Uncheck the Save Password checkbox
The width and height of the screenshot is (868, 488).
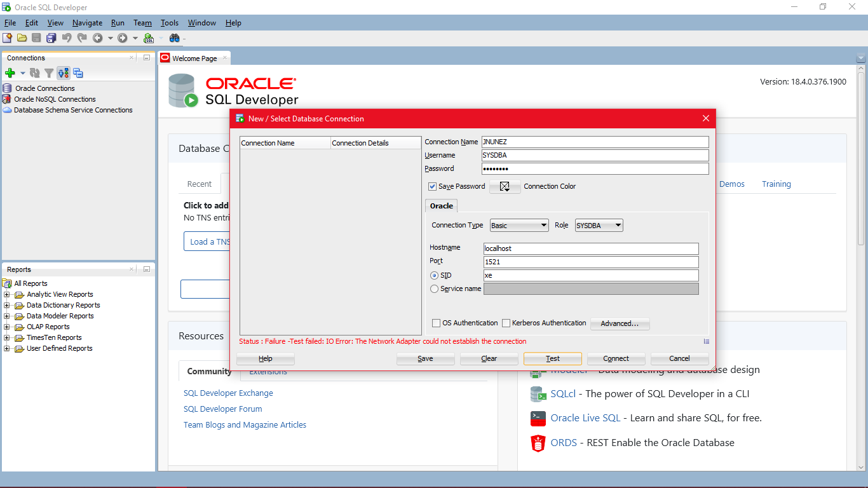click(433, 186)
